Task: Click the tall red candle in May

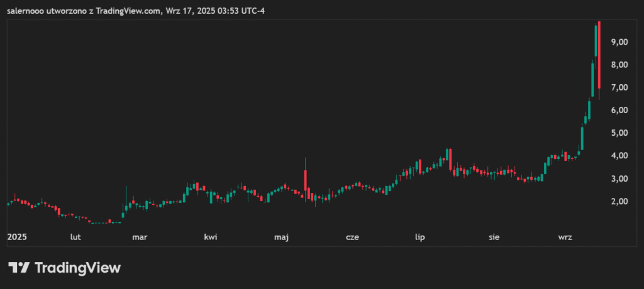Action: tap(306, 180)
